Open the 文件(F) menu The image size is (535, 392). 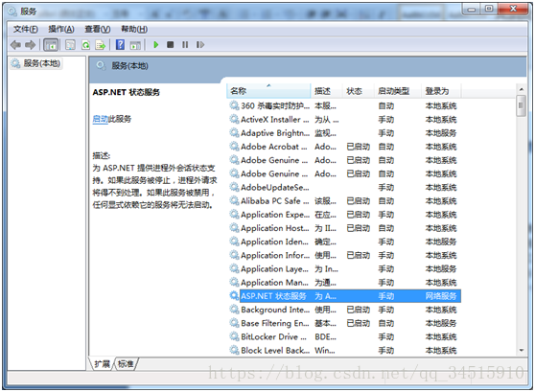pos(26,29)
